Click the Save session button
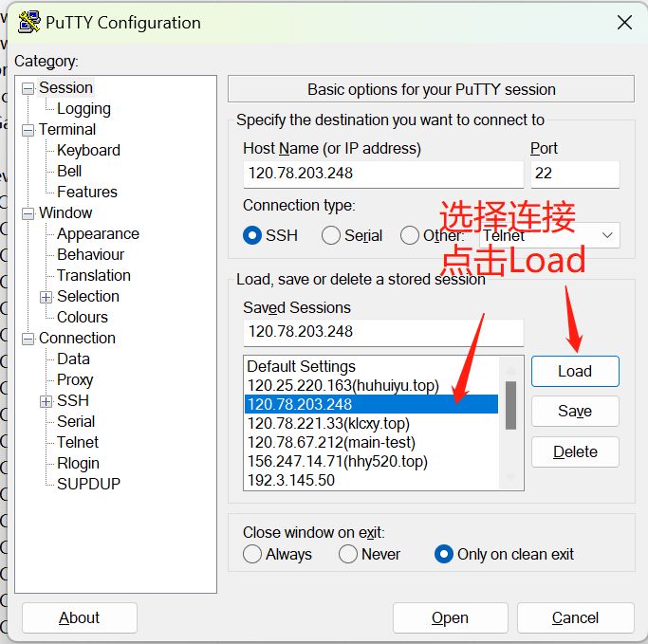The width and height of the screenshot is (648, 644). (575, 412)
